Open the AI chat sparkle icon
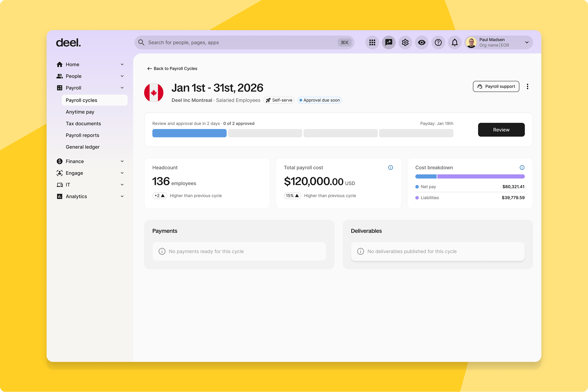The width and height of the screenshot is (588, 392). [x=389, y=43]
